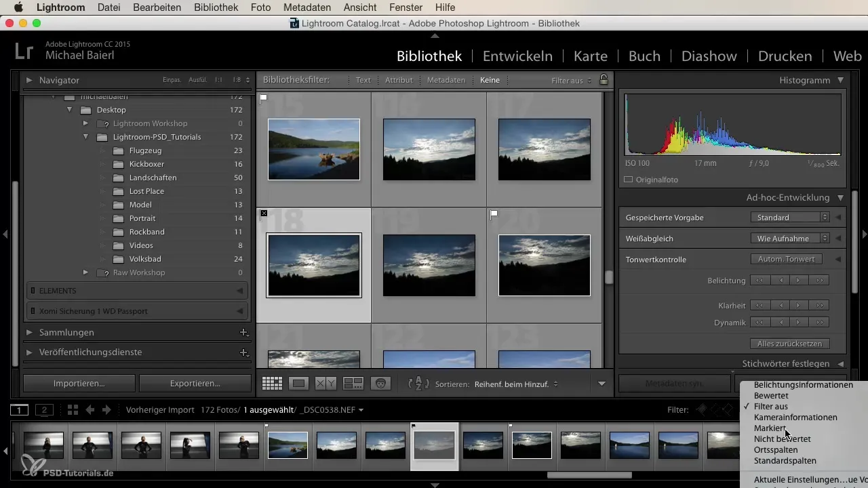The height and width of the screenshot is (488, 868).
Task: Decrease clarity by a small step
Action: (781, 305)
